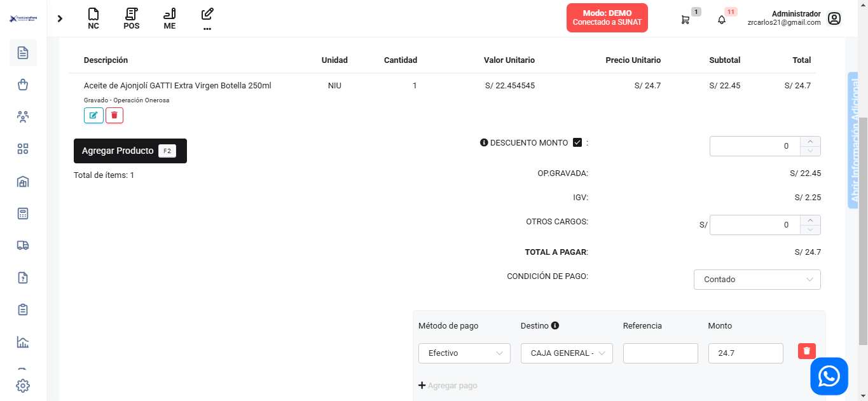
Task: Open the shopping cart icon in header
Action: point(685,20)
